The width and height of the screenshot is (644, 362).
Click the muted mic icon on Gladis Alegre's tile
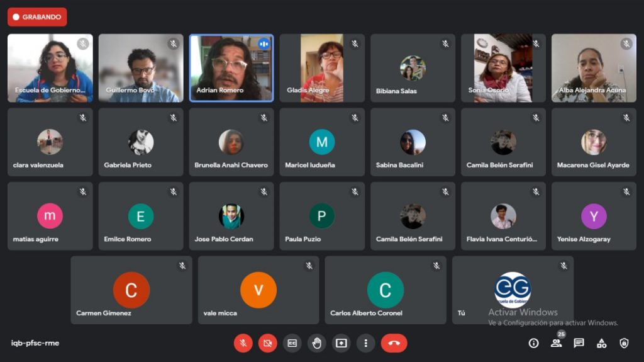click(355, 44)
